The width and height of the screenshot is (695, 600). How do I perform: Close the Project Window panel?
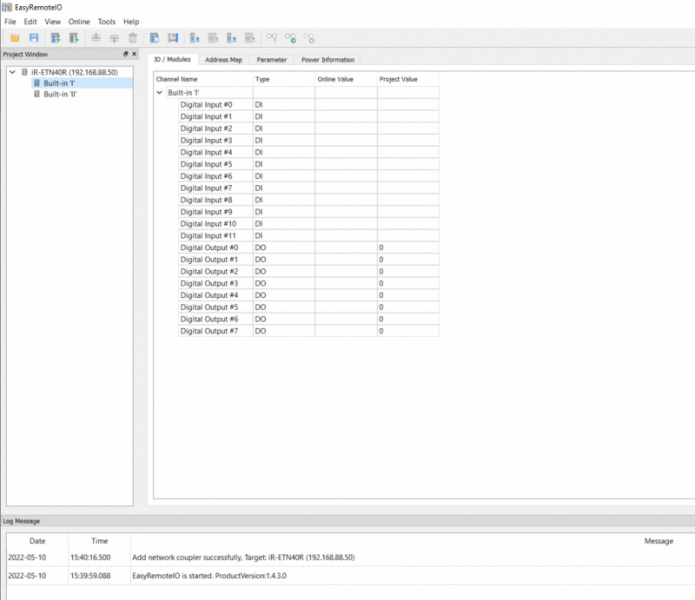135,54
